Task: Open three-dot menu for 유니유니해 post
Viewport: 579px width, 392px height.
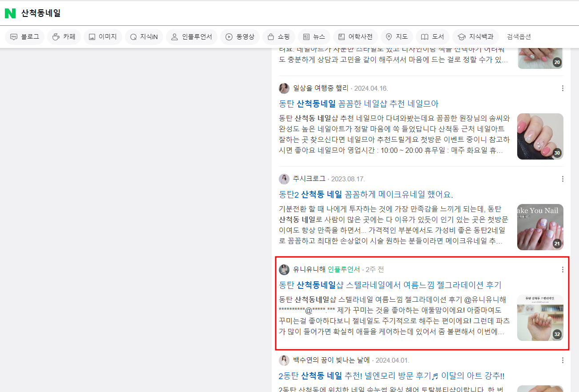Action: [563, 270]
